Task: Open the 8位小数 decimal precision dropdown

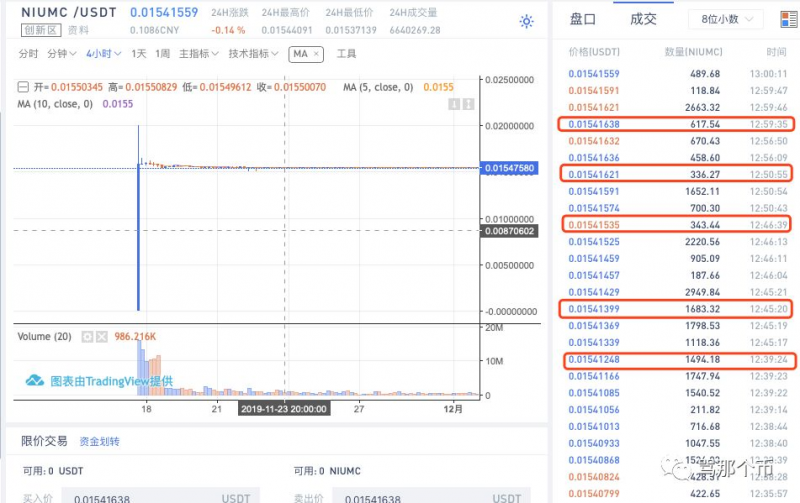Action: (726, 19)
